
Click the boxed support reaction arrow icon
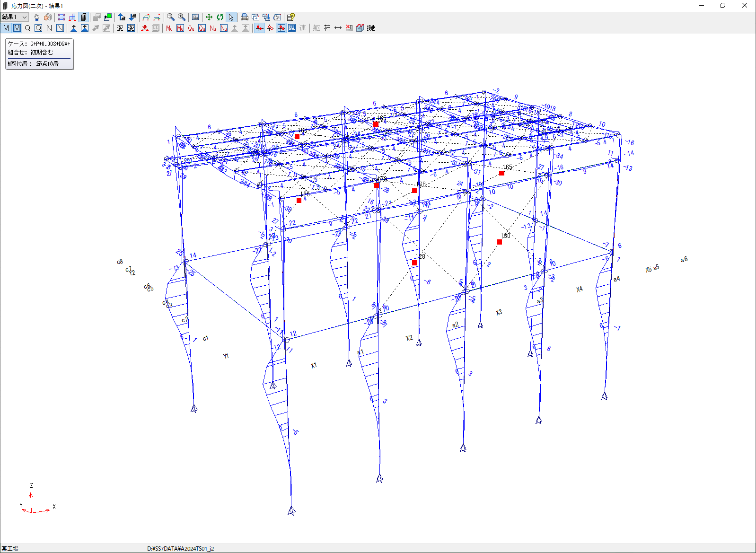click(x=85, y=28)
